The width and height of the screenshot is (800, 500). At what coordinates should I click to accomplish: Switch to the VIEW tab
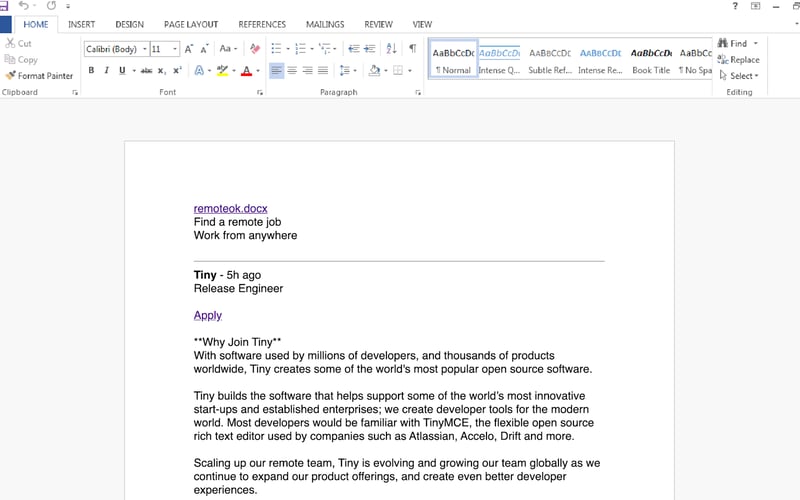(x=422, y=24)
